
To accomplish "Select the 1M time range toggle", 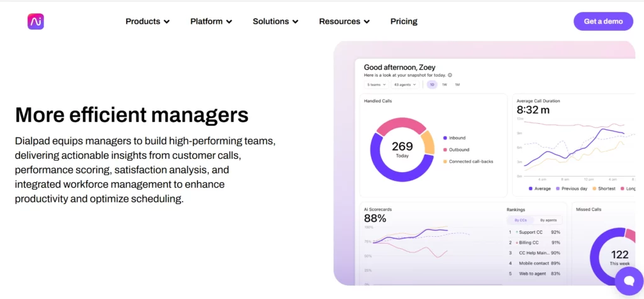I will pyautogui.click(x=457, y=85).
